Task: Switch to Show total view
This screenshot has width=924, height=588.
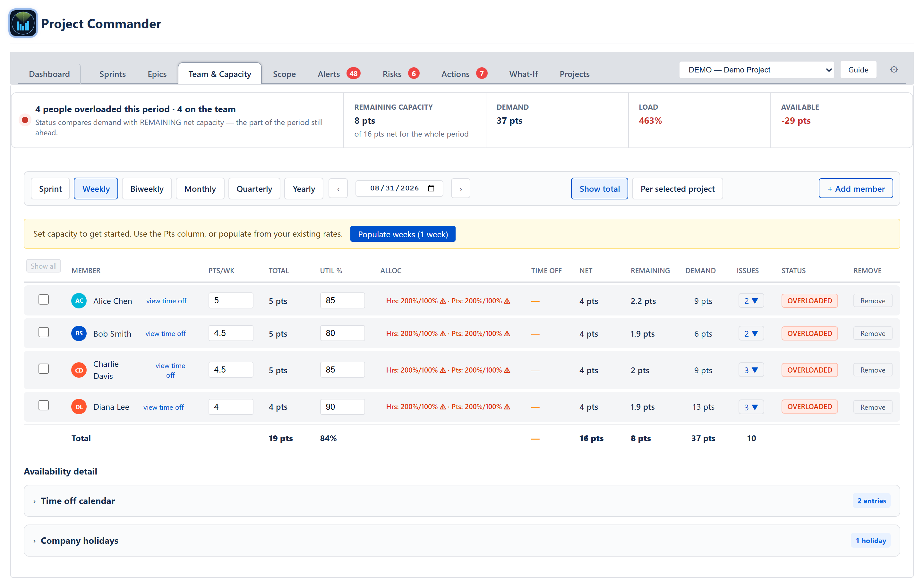Action: tap(599, 189)
